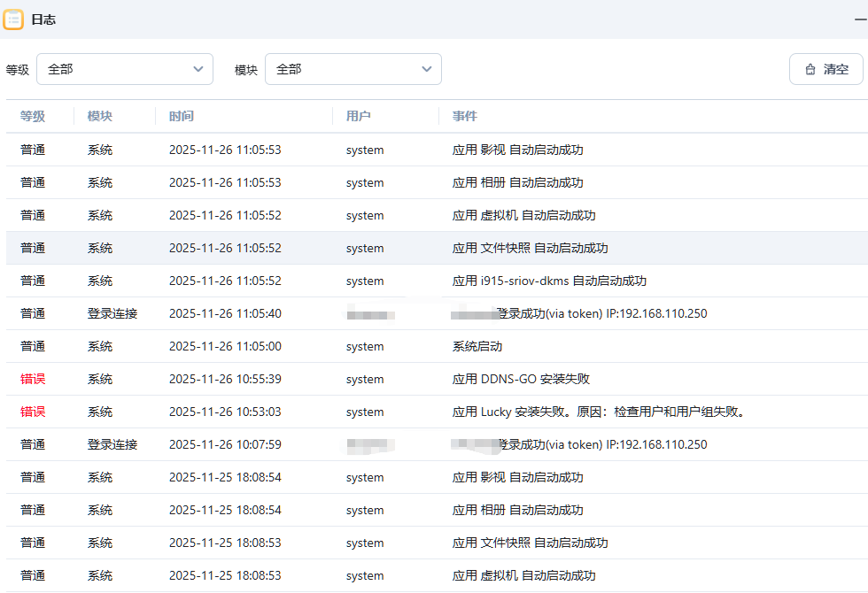Sort by the 时间 column header

pyautogui.click(x=182, y=116)
